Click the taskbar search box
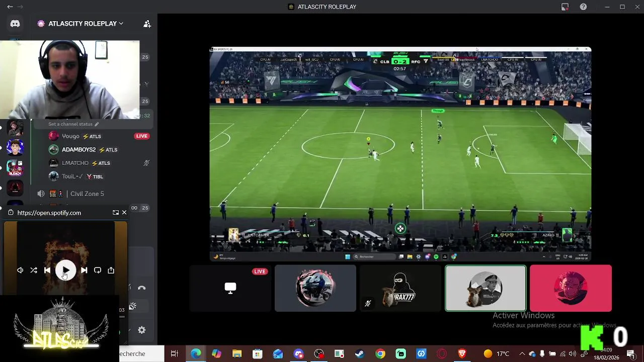Screen dimensions: 644x362 point(141,354)
